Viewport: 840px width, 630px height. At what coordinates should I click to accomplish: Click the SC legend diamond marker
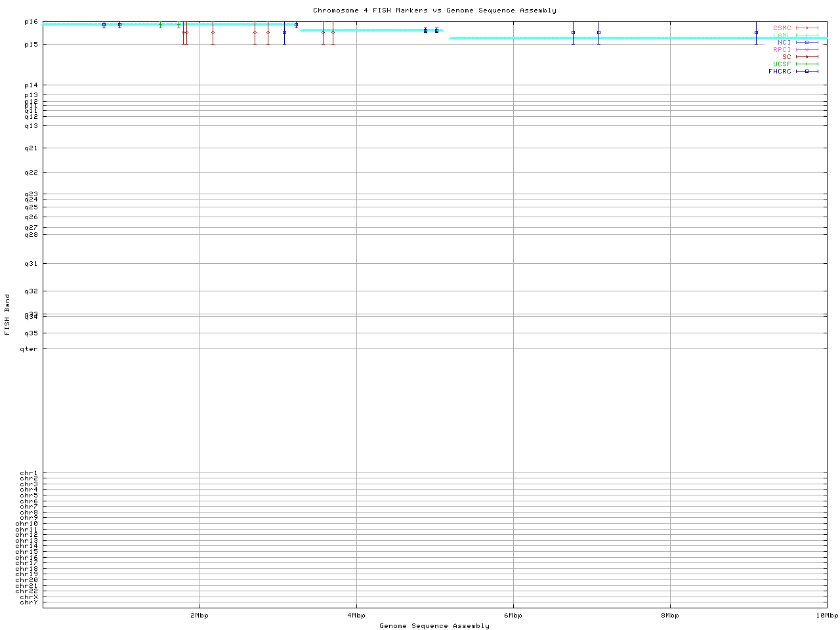coord(807,57)
